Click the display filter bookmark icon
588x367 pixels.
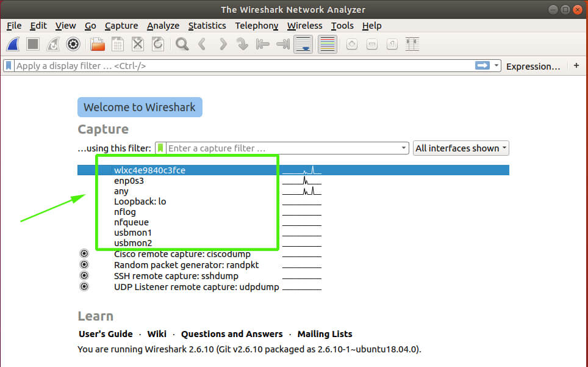[9, 66]
